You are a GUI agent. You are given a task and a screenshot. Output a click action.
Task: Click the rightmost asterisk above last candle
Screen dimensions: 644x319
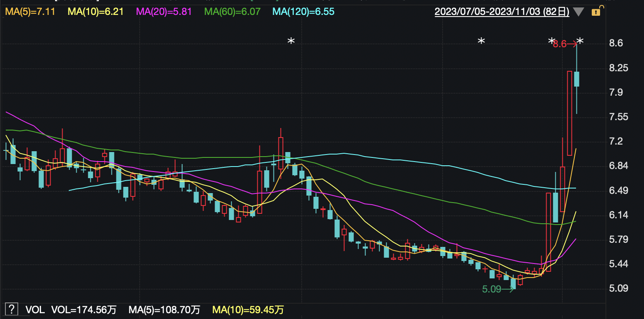click(x=580, y=41)
